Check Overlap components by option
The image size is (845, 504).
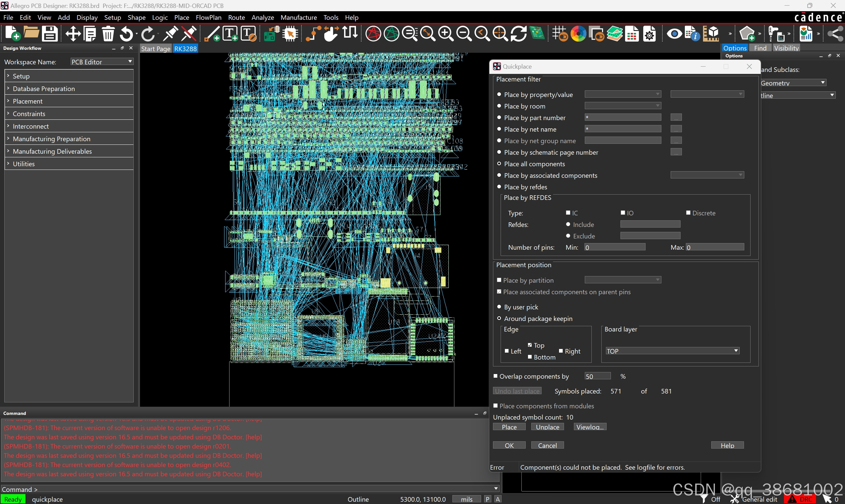point(496,376)
